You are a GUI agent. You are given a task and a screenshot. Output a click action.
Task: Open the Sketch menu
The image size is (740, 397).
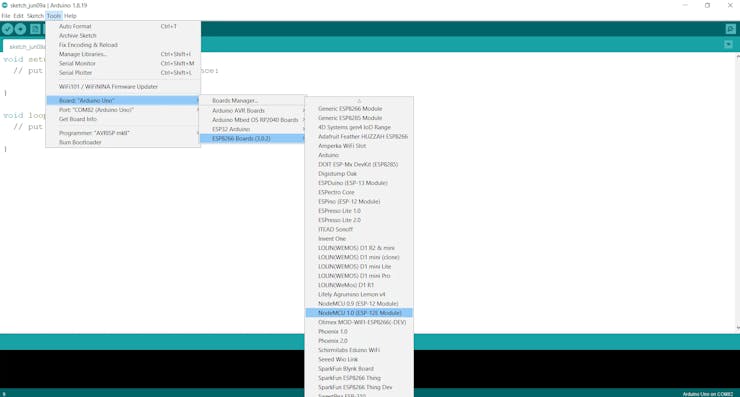coord(35,16)
